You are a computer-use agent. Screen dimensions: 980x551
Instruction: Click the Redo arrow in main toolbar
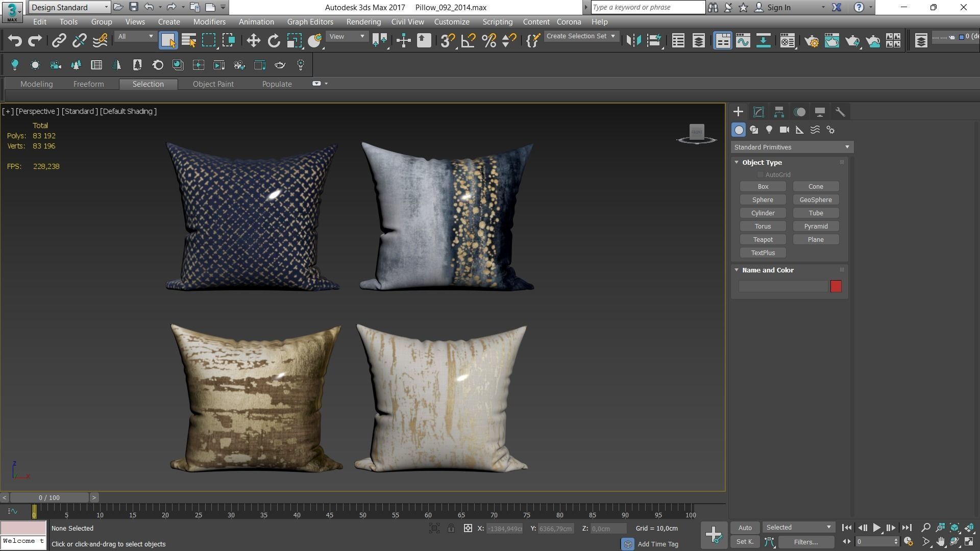(x=35, y=41)
